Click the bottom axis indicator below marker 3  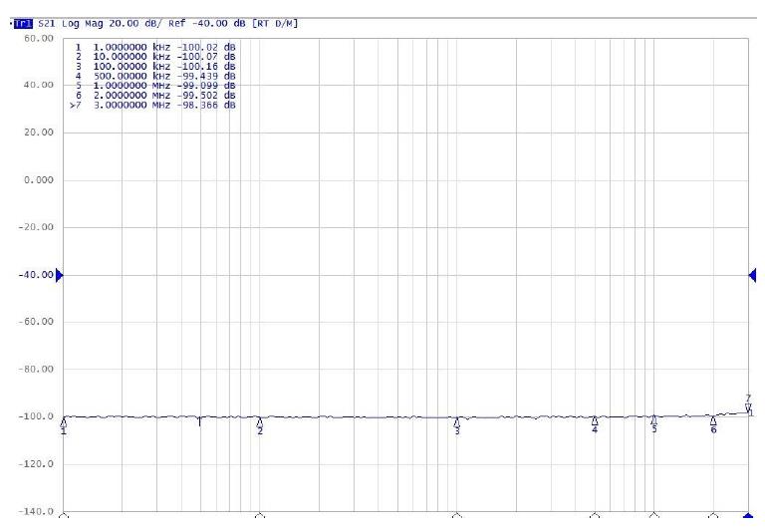coord(457,516)
